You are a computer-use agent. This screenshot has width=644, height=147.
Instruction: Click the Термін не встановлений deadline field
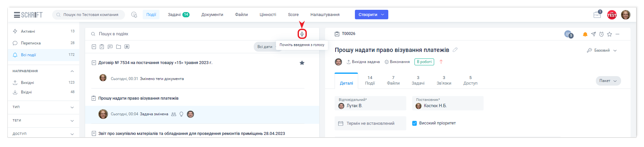pos(370,123)
